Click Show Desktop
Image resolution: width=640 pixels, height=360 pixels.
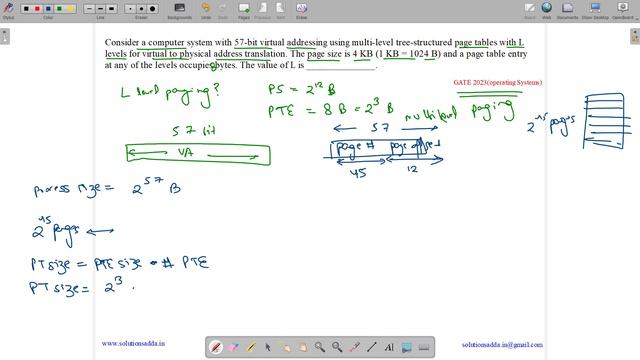point(595,10)
